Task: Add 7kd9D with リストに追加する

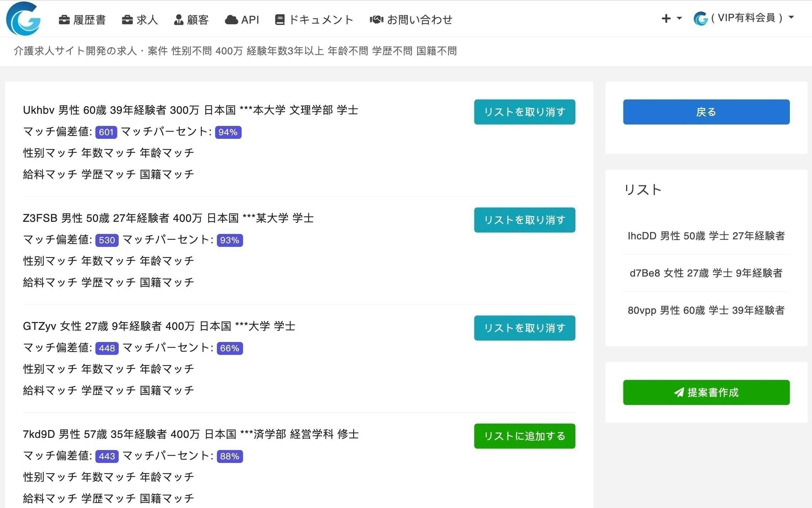Action: pos(524,436)
